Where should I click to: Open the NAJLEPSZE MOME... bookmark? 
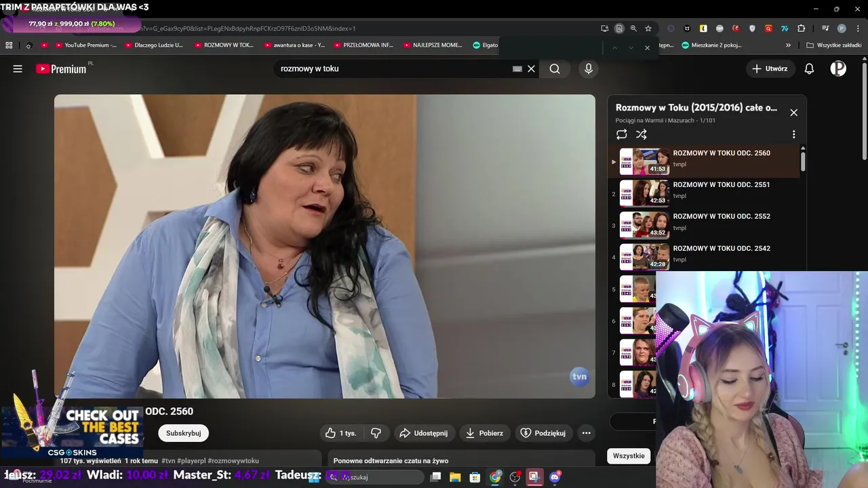pyautogui.click(x=433, y=45)
